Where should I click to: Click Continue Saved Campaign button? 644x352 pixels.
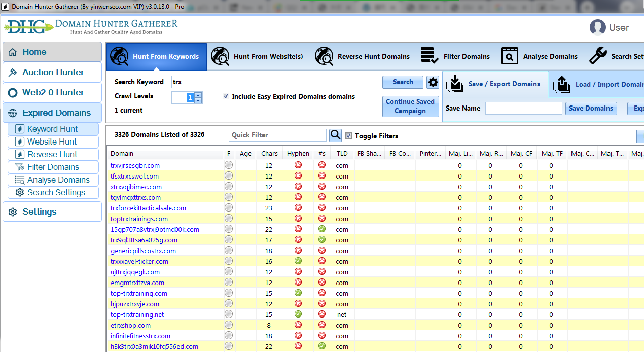410,107
